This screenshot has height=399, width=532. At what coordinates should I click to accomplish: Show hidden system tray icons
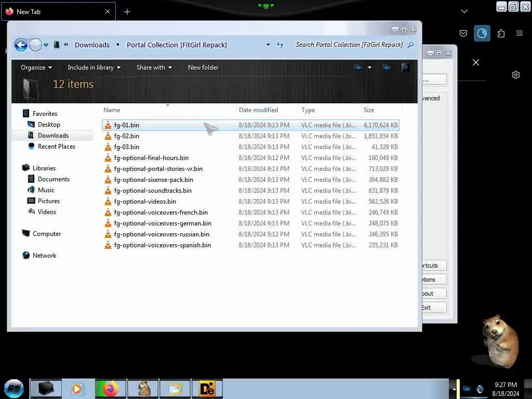454,389
